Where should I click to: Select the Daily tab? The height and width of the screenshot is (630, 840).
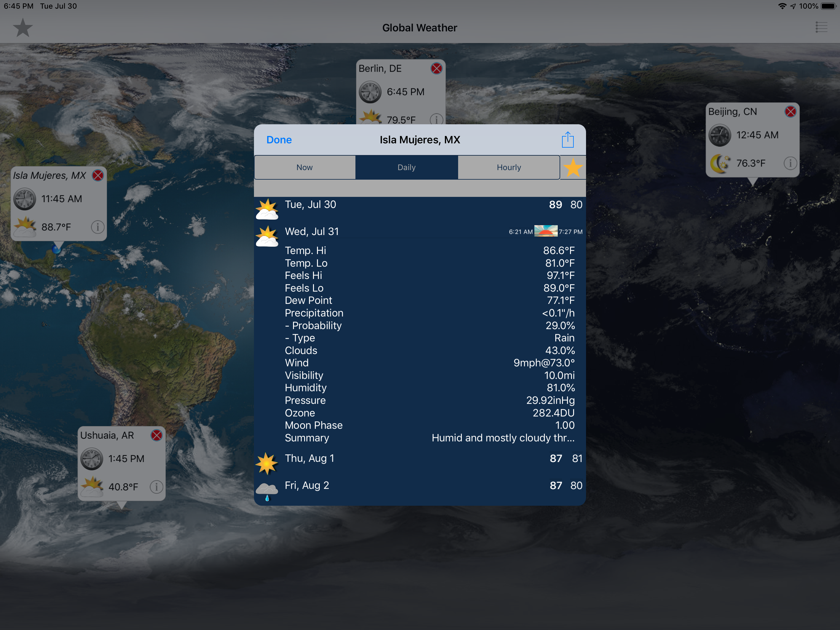coord(406,168)
